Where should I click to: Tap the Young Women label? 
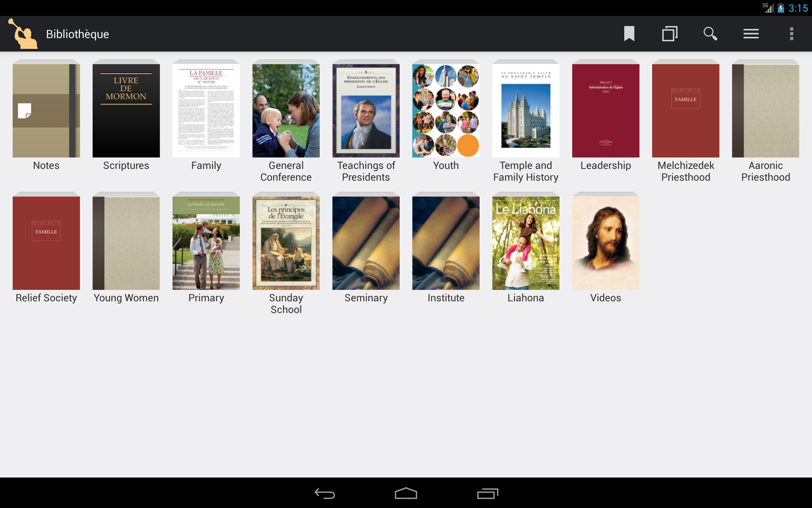click(126, 298)
